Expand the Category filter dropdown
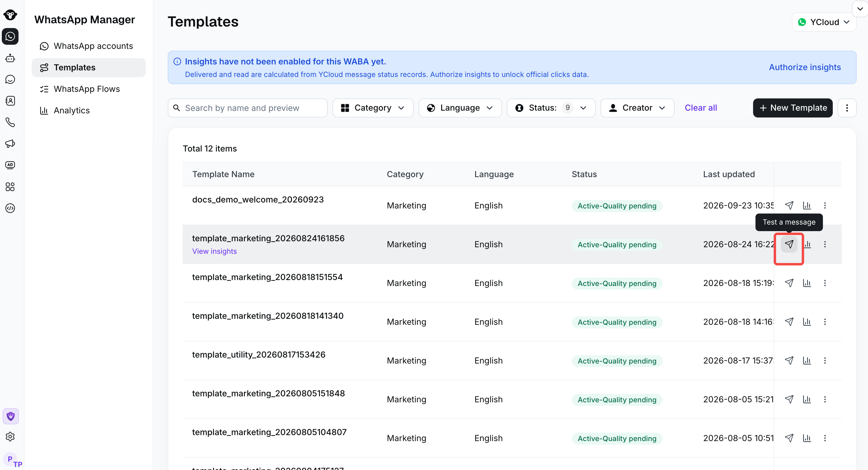Image resolution: width=868 pixels, height=470 pixels. pyautogui.click(x=373, y=108)
